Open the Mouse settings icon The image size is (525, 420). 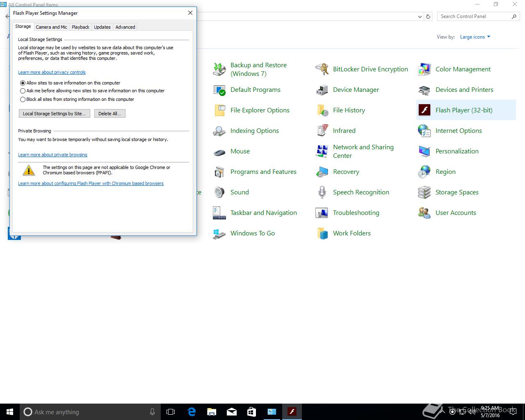(219, 151)
